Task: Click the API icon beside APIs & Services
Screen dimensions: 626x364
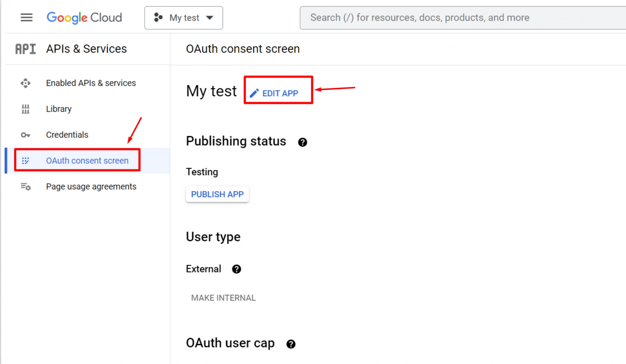Action: click(25, 49)
